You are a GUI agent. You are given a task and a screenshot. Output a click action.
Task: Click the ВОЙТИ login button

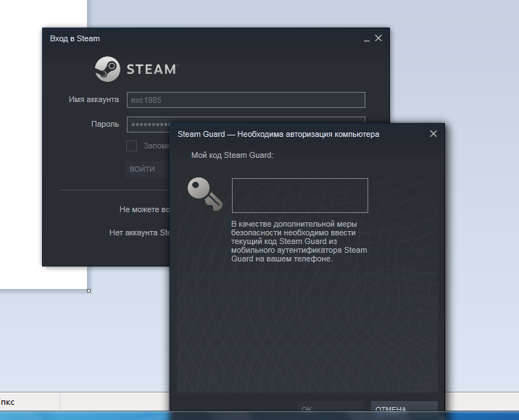[147, 169]
